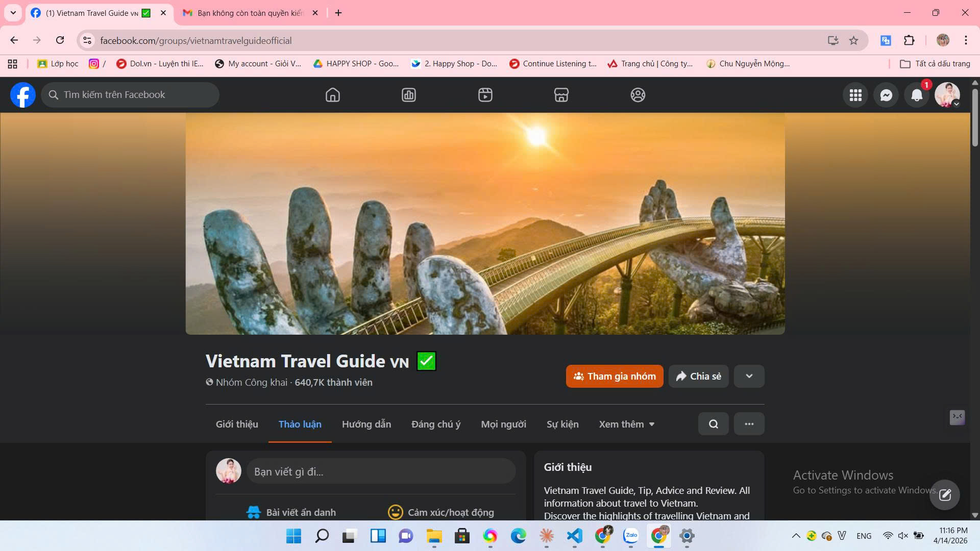Open Chrome extensions puzzle icon
Viewport: 980px width, 551px height.
(x=909, y=40)
